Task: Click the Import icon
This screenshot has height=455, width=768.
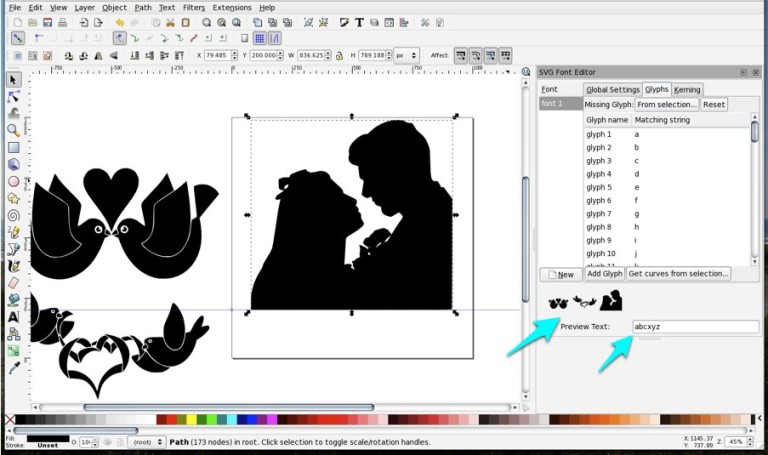Action: coord(84,23)
